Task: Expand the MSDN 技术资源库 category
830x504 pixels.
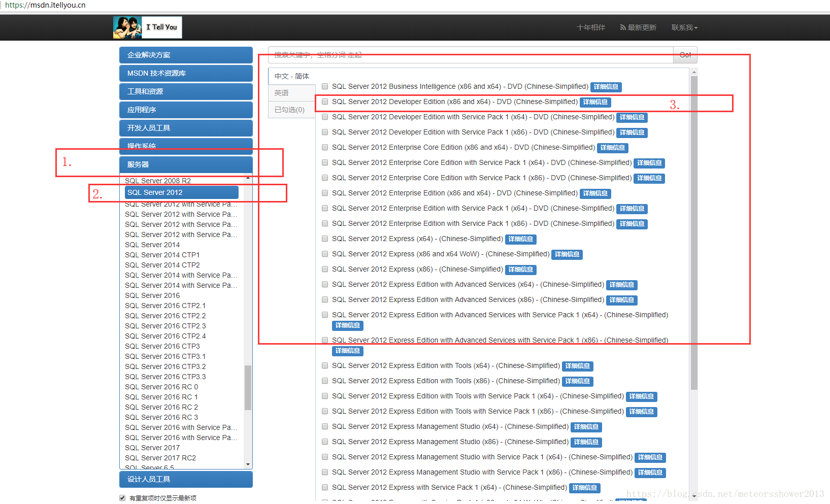Action: 186,73
